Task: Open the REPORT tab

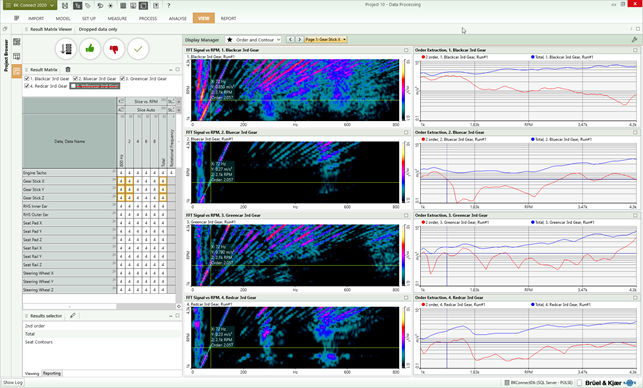Action: click(x=228, y=18)
